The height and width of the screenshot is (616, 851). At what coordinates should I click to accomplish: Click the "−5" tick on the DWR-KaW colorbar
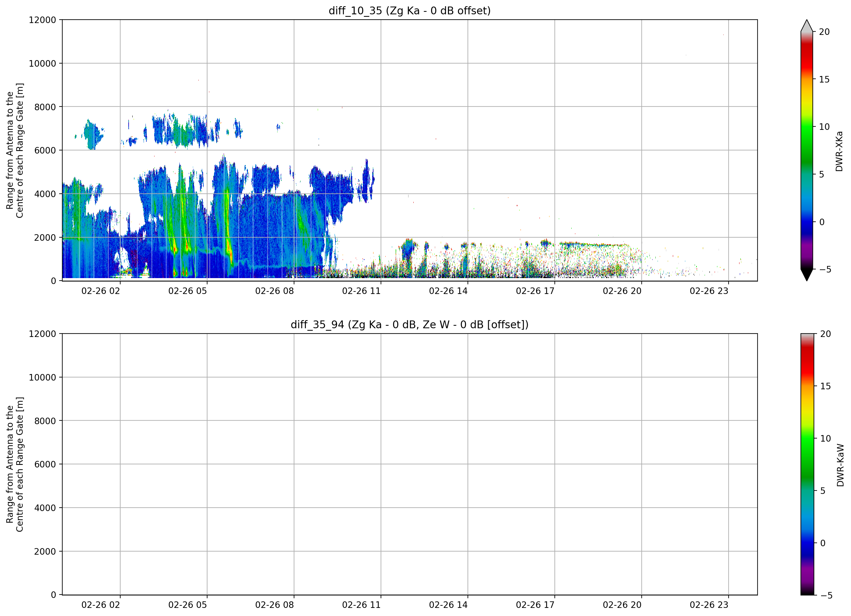[826, 595]
